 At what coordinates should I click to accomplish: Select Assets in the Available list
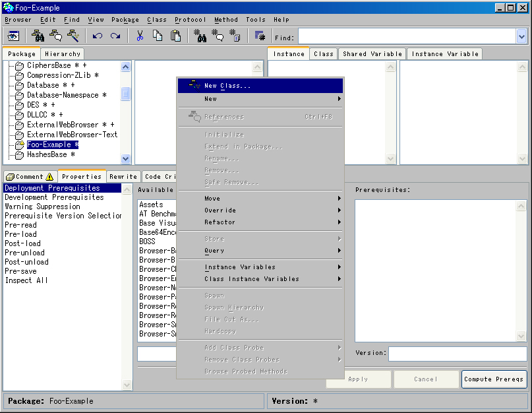pos(152,205)
